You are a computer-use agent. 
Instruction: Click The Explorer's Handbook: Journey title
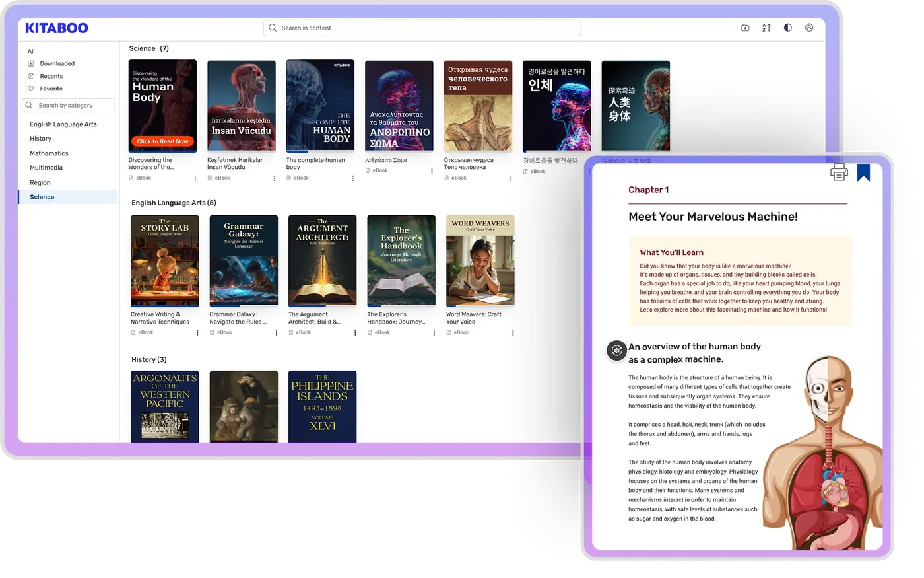[396, 318]
